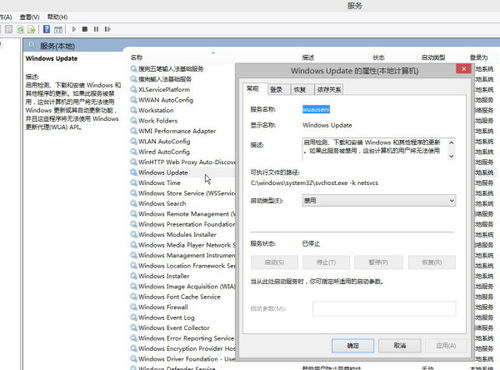Image resolution: width=500 pixels, height=370 pixels.
Task: Select Windows Time service in list
Action: pos(159,183)
